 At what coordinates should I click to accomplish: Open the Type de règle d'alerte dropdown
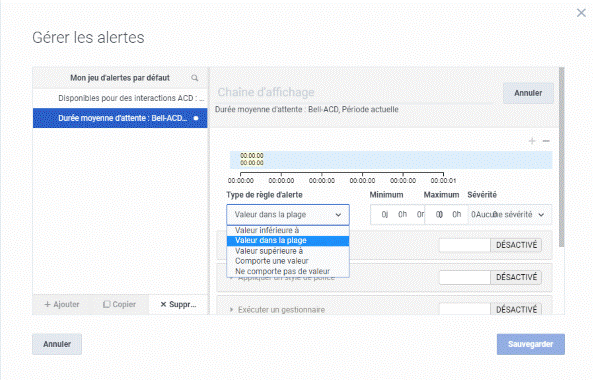tap(288, 215)
